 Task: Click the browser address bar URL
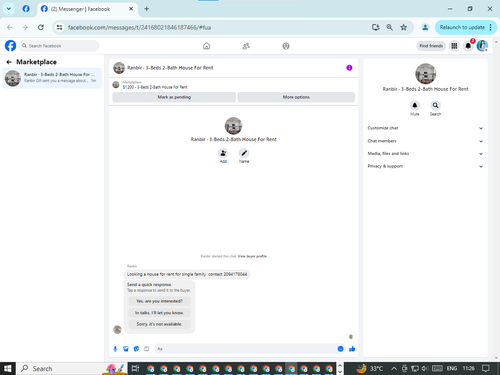[x=139, y=27]
